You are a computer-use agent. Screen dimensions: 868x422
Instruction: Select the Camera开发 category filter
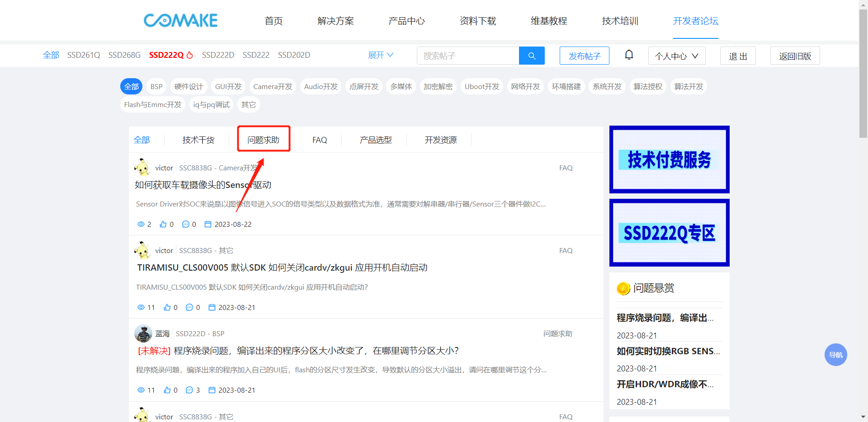coord(273,87)
